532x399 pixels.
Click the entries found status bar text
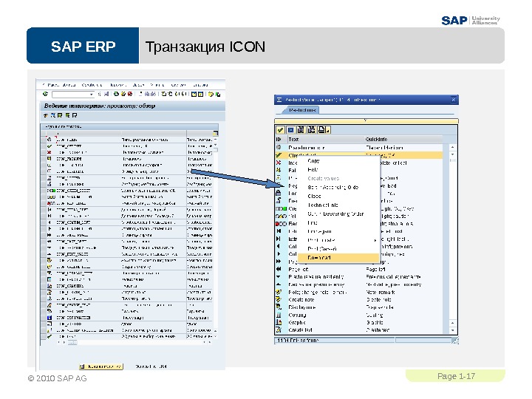[298, 340]
